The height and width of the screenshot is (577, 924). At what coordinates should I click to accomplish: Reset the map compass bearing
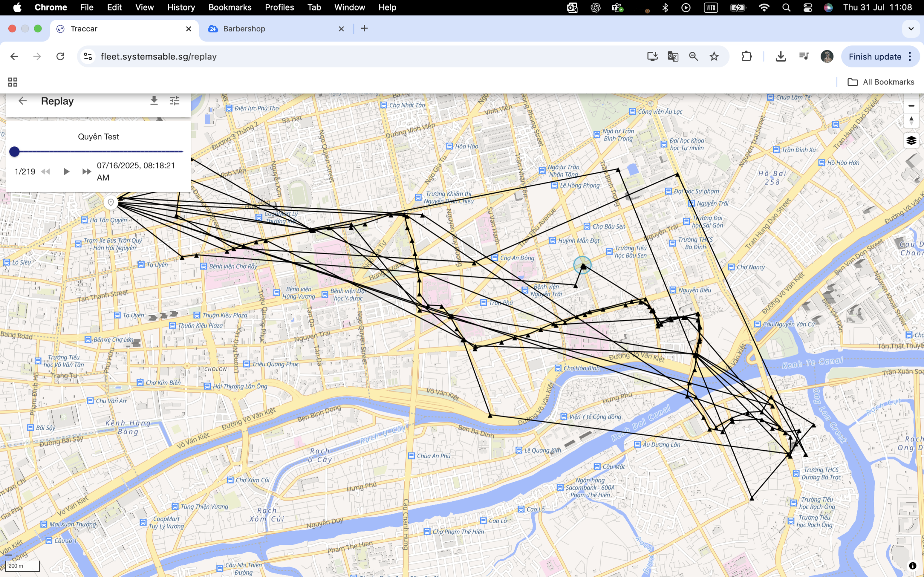point(911,121)
